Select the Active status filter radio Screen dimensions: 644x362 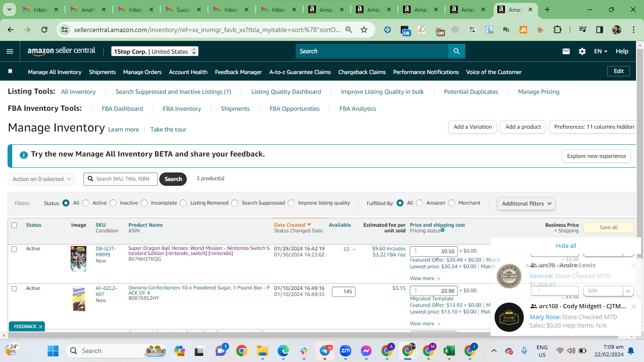85,203
